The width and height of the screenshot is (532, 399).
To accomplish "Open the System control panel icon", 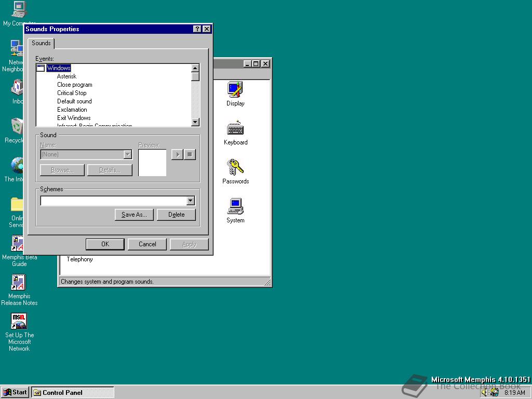I will pos(235,207).
